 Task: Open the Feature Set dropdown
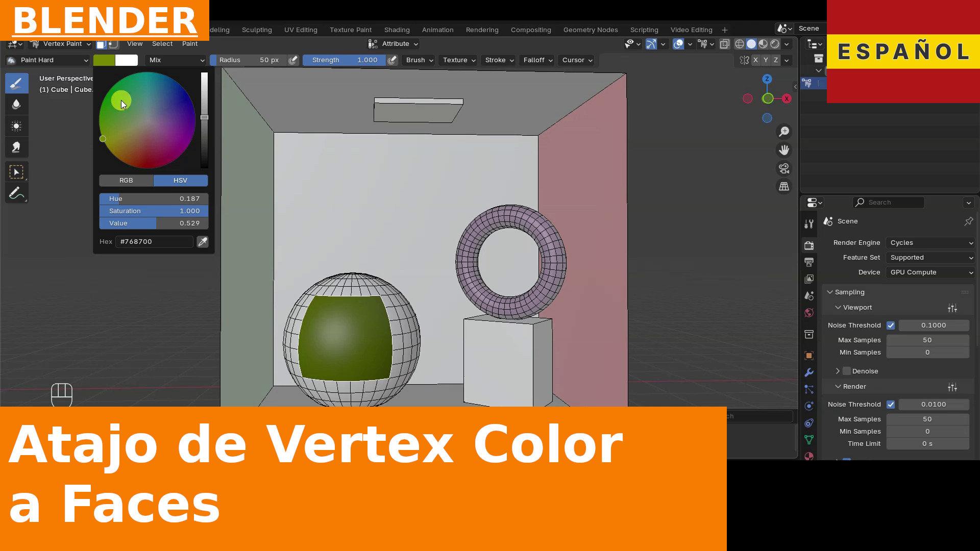931,258
